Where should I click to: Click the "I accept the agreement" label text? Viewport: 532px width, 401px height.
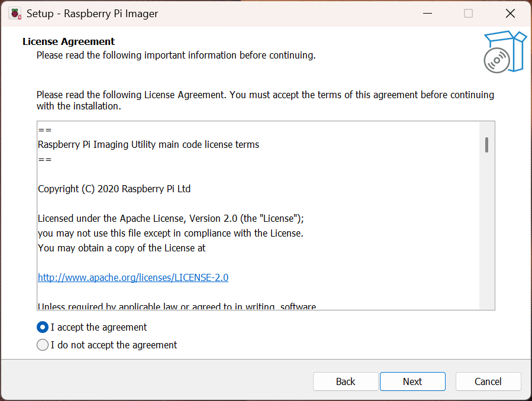pos(99,327)
